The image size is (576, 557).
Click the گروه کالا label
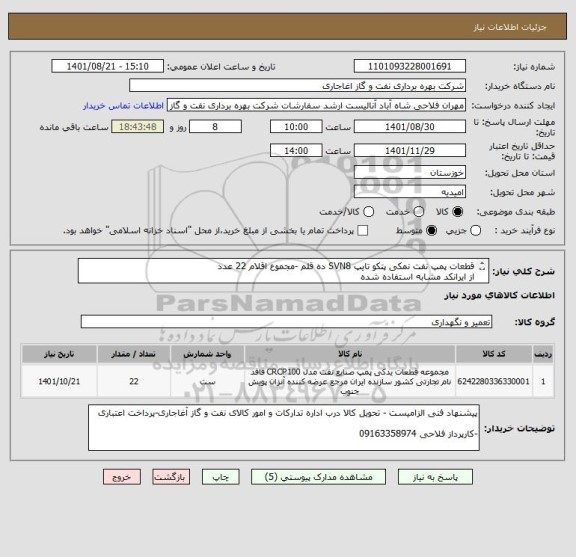point(535,322)
